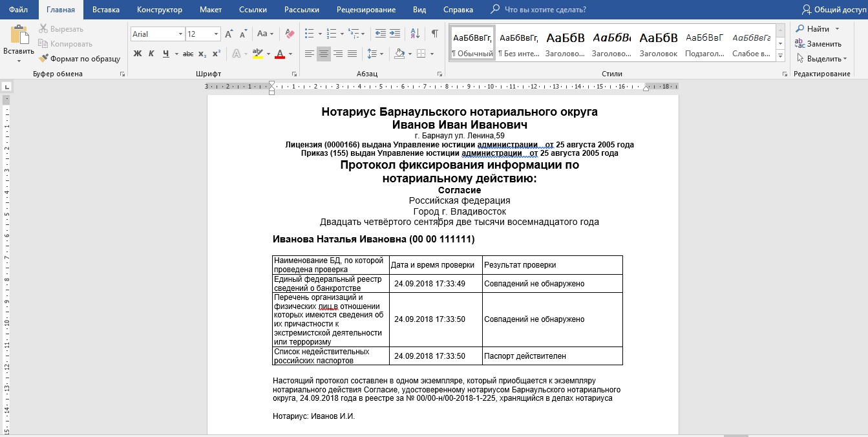Click the 'Что вы хотите сделать?' search field
Viewport: 868px width, 437px height.
coord(545,10)
